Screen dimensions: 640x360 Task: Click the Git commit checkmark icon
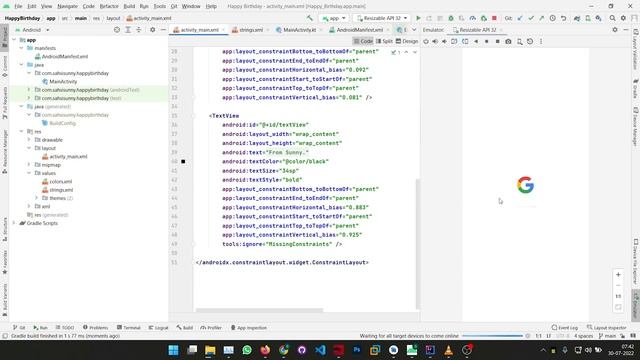click(531, 18)
